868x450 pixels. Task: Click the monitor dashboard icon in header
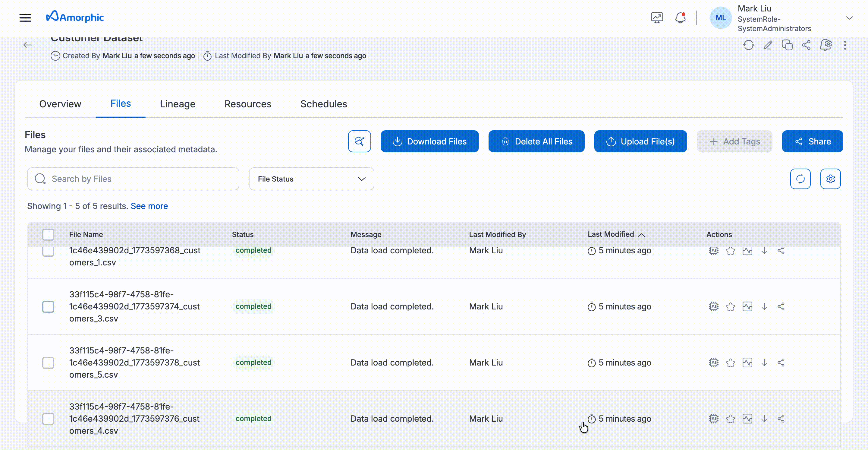(x=657, y=17)
